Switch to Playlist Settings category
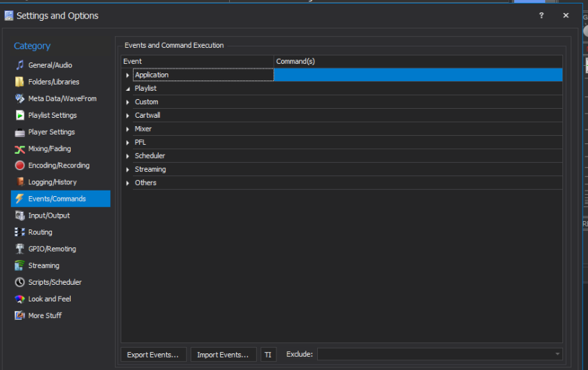The height and width of the screenshot is (370, 588). [x=52, y=115]
